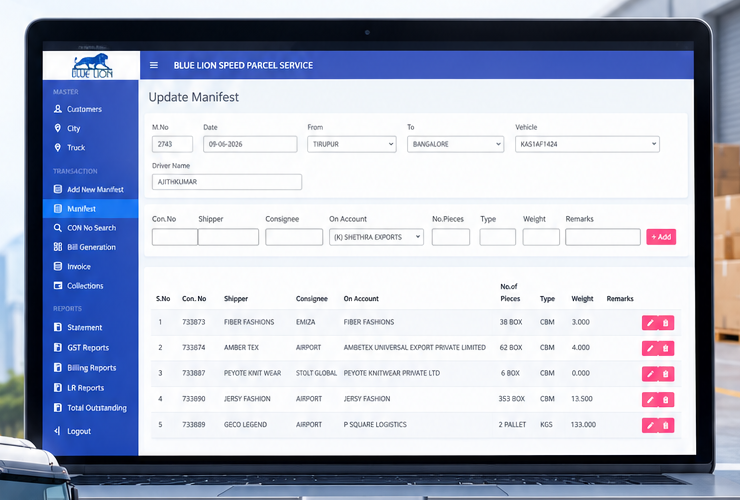Open Collections link in sidebar

pos(85,286)
